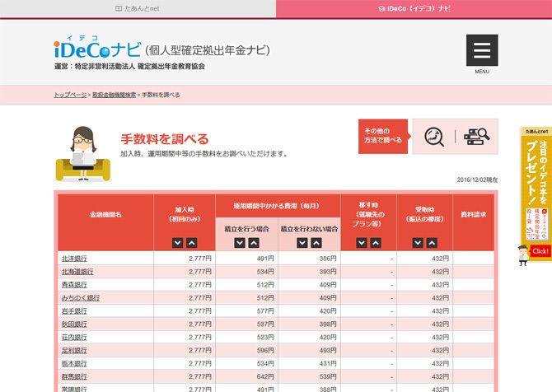The width and height of the screenshot is (552, 392).
Task: Sort 加入時 column ascending with up arrow
Action: [x=191, y=243]
